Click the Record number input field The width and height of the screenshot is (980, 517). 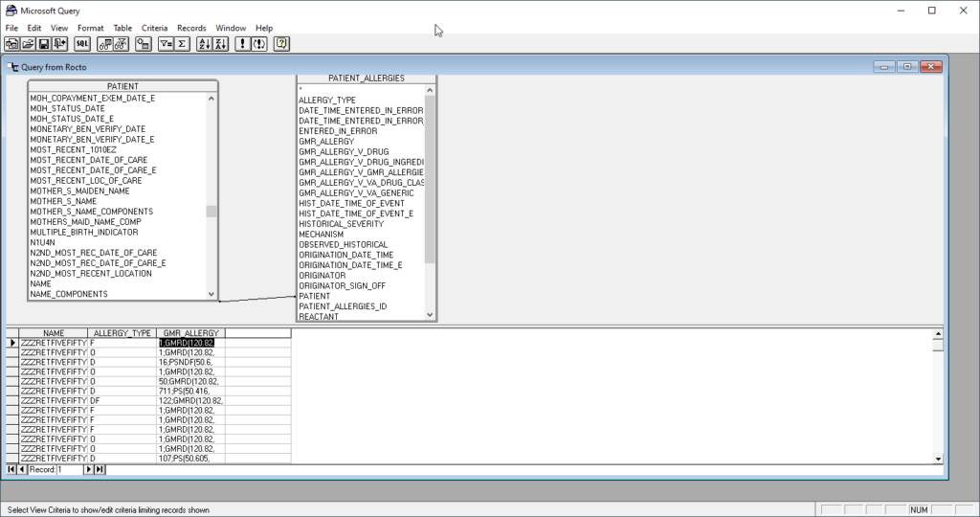69,469
